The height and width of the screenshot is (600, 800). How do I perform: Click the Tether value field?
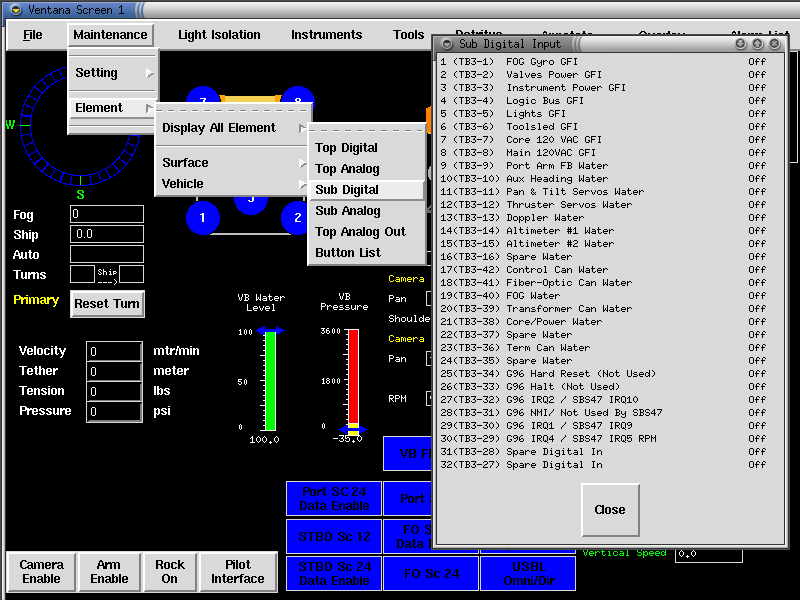(114, 371)
